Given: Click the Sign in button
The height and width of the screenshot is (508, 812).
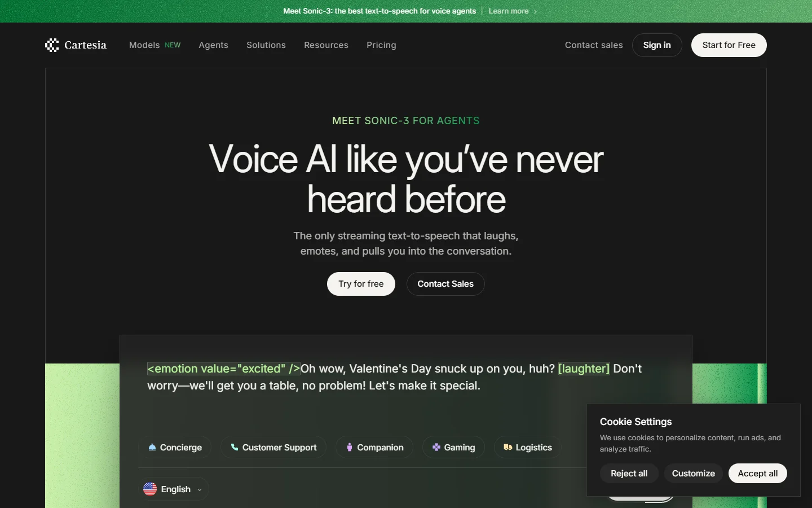Looking at the screenshot, I should point(657,45).
